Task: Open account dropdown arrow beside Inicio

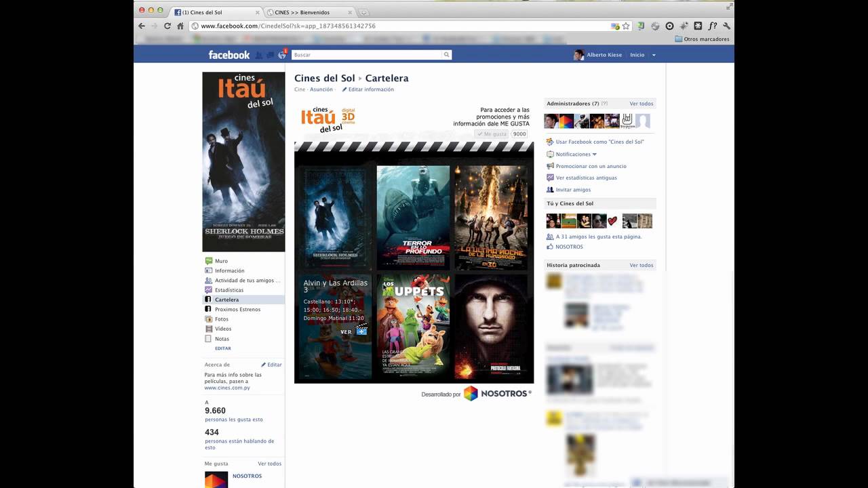Action: coord(654,55)
